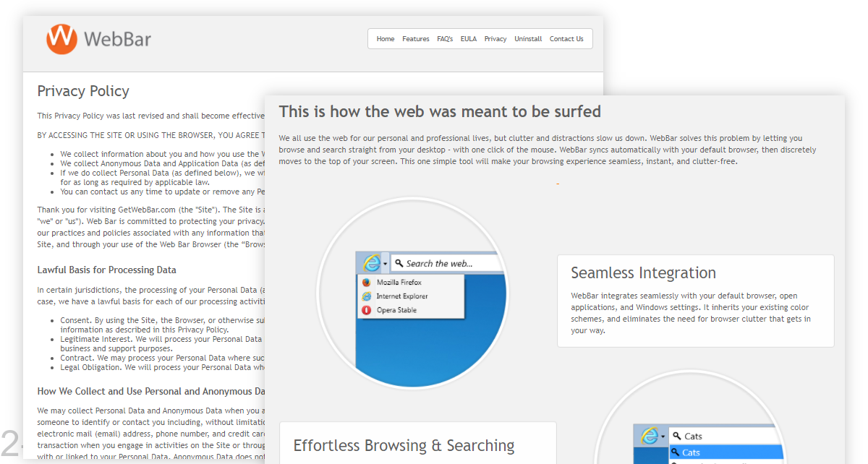Open the browser selector dropdown arrow next to IE
The width and height of the screenshot is (868, 464).
click(x=385, y=264)
